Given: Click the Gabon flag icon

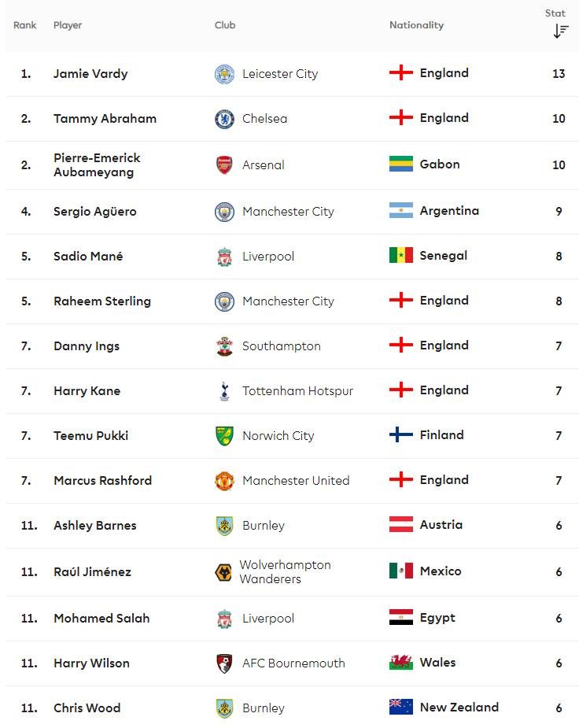Looking at the screenshot, I should click(x=401, y=164).
